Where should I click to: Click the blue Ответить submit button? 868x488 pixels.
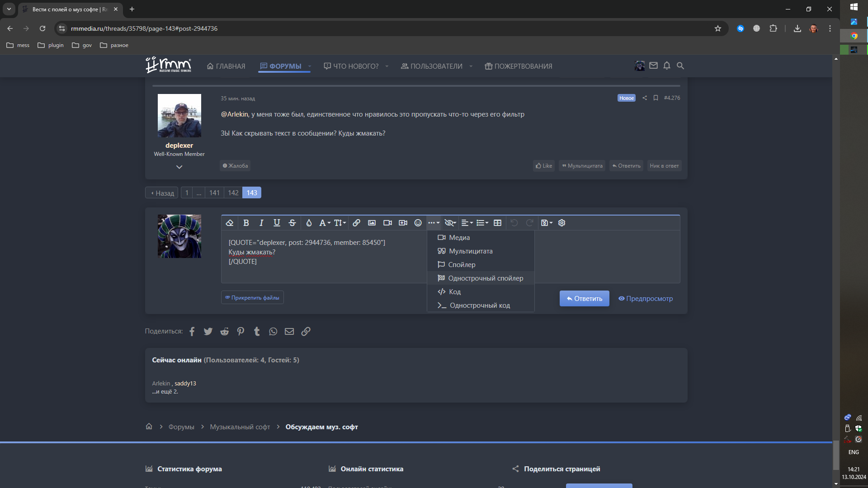(x=584, y=299)
